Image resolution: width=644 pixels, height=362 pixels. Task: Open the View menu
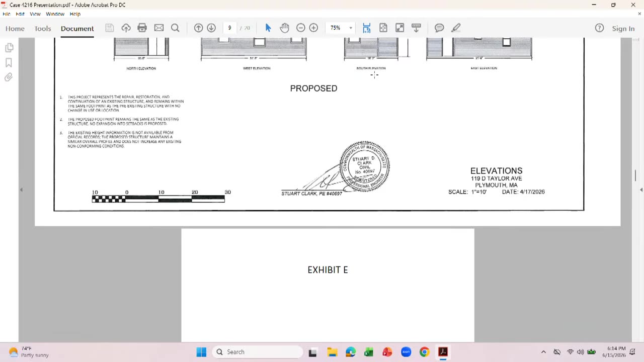point(35,14)
